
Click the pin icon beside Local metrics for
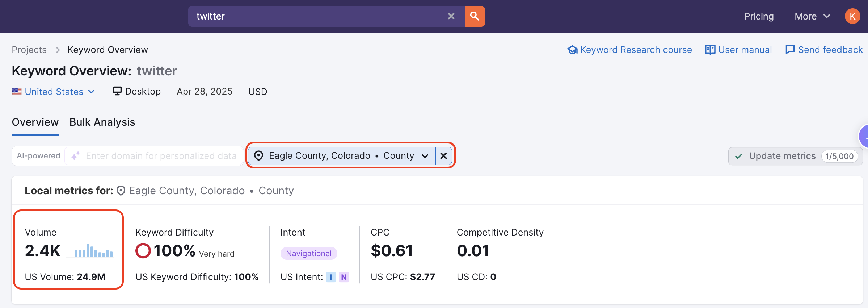[121, 191]
